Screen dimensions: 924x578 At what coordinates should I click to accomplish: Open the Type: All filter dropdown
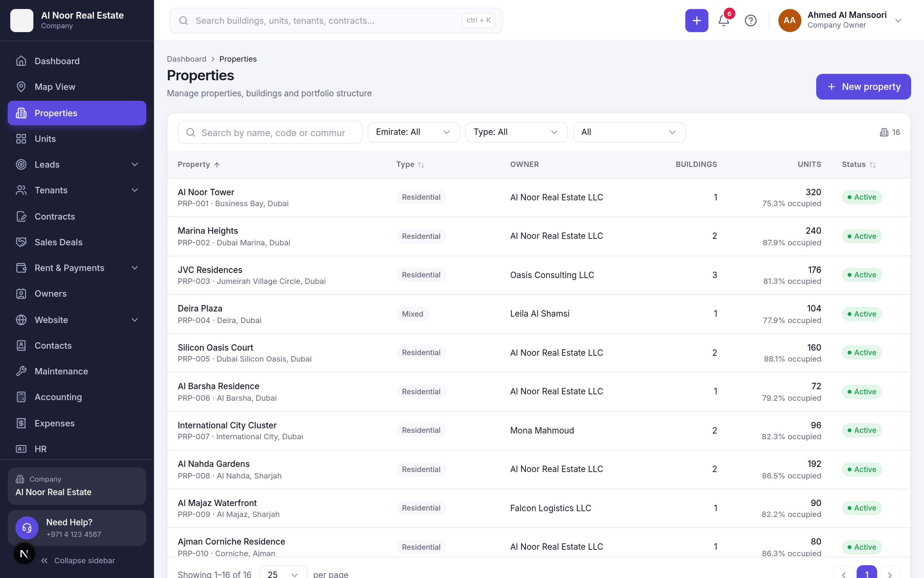coord(516,132)
